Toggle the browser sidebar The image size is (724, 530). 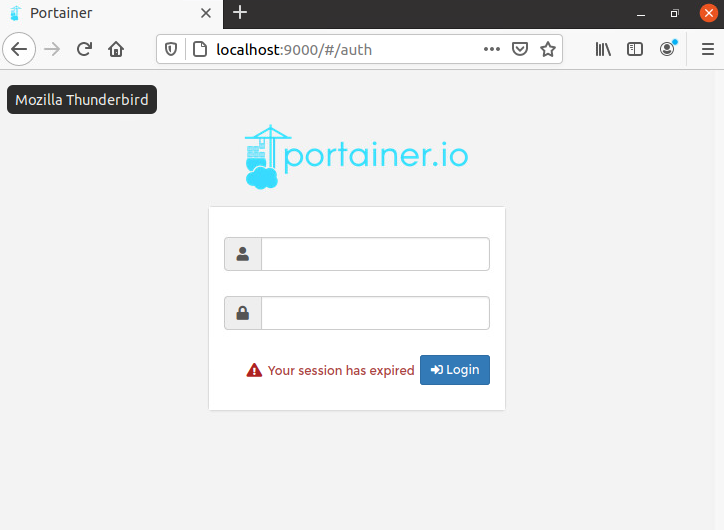pos(635,49)
